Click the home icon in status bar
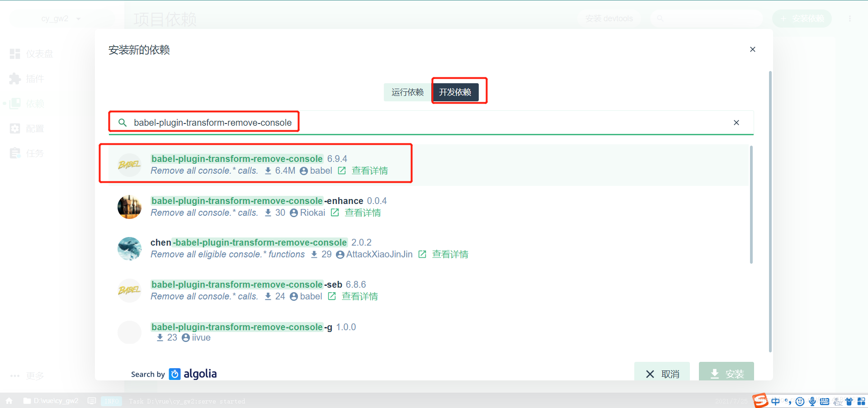The width and height of the screenshot is (868, 408). pos(9,401)
